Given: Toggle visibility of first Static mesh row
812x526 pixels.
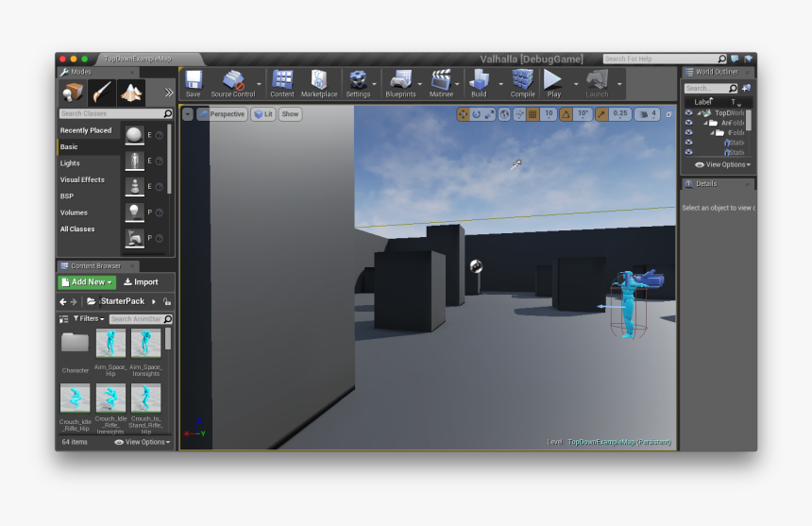Looking at the screenshot, I should [x=688, y=142].
